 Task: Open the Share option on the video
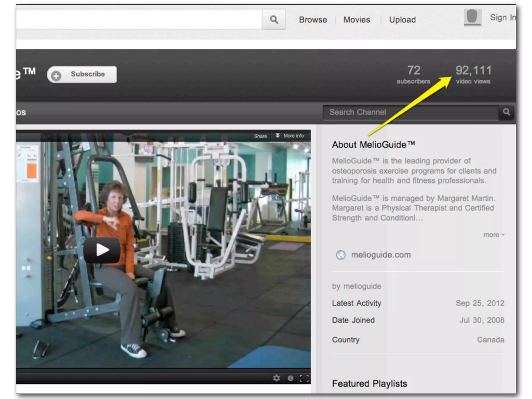pyautogui.click(x=260, y=136)
